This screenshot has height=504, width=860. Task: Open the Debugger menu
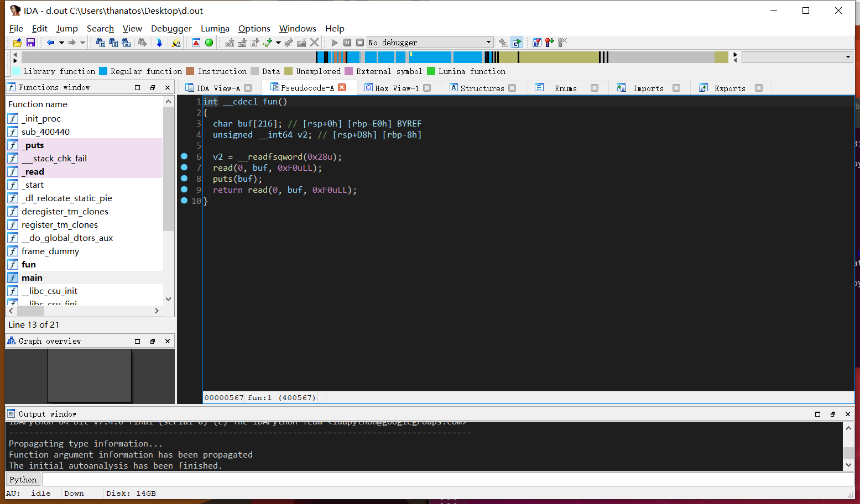171,28
